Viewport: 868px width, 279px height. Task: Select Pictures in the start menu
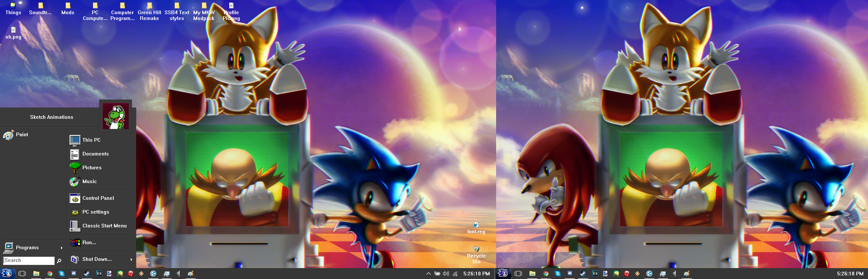(x=92, y=168)
